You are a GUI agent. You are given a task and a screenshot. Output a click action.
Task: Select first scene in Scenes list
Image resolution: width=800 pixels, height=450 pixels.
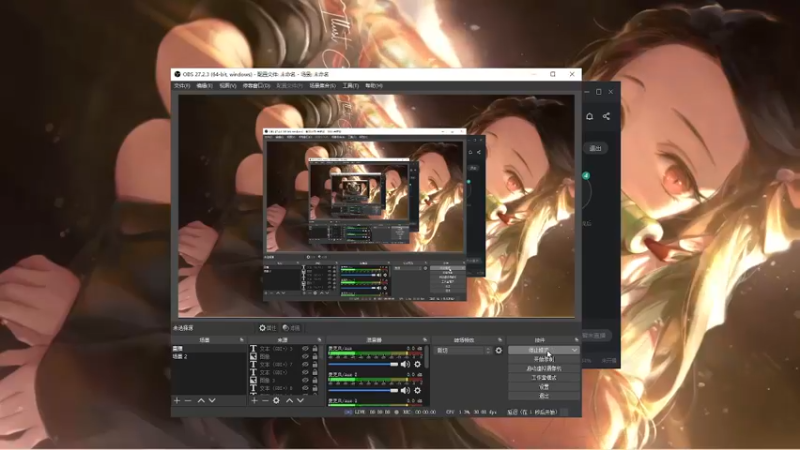209,348
